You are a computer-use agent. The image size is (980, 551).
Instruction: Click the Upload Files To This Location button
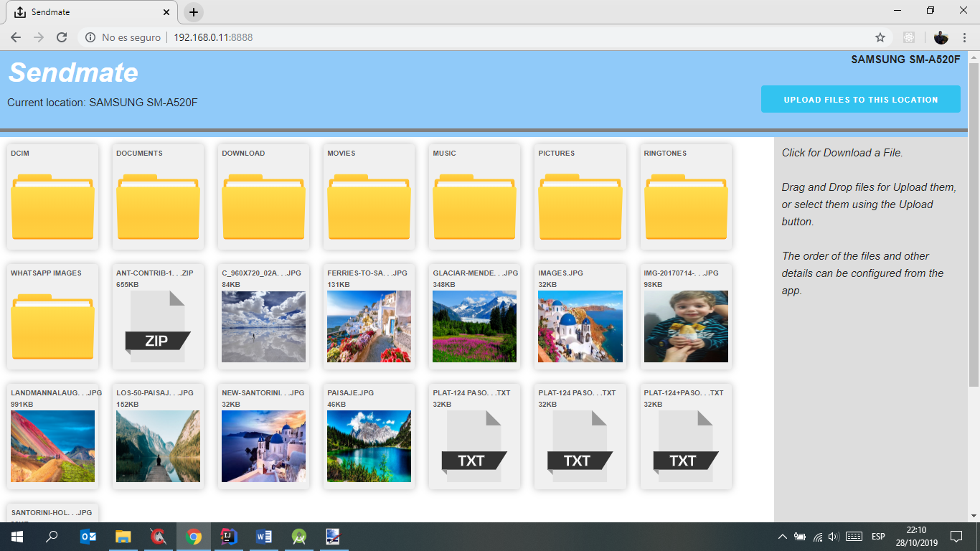click(860, 100)
